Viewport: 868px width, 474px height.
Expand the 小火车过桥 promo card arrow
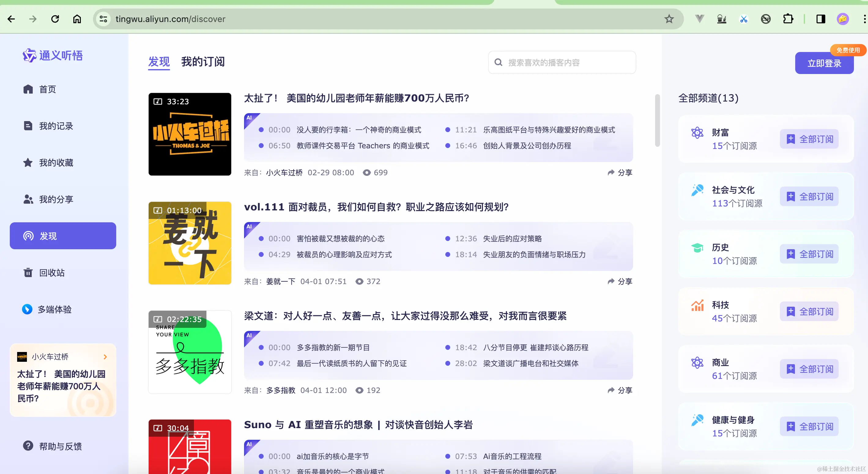pos(105,357)
